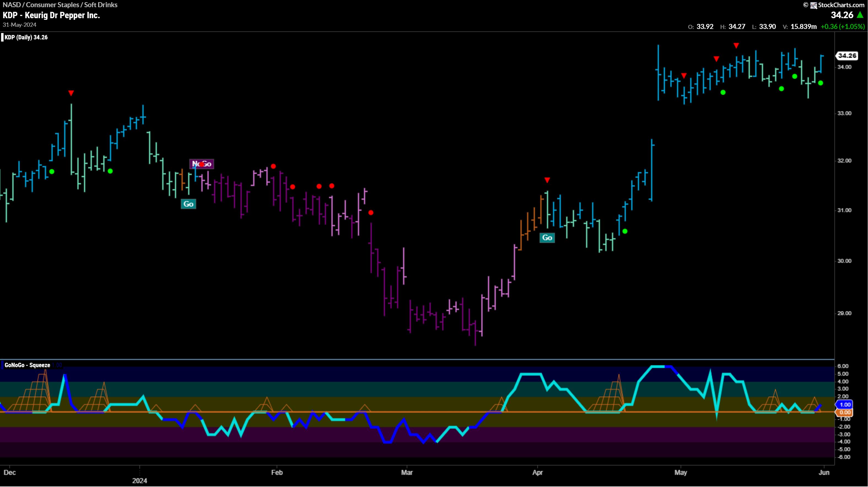The width and height of the screenshot is (868, 487).
Task: Open the Soft Drinks breadcrumb link
Action: coord(100,5)
